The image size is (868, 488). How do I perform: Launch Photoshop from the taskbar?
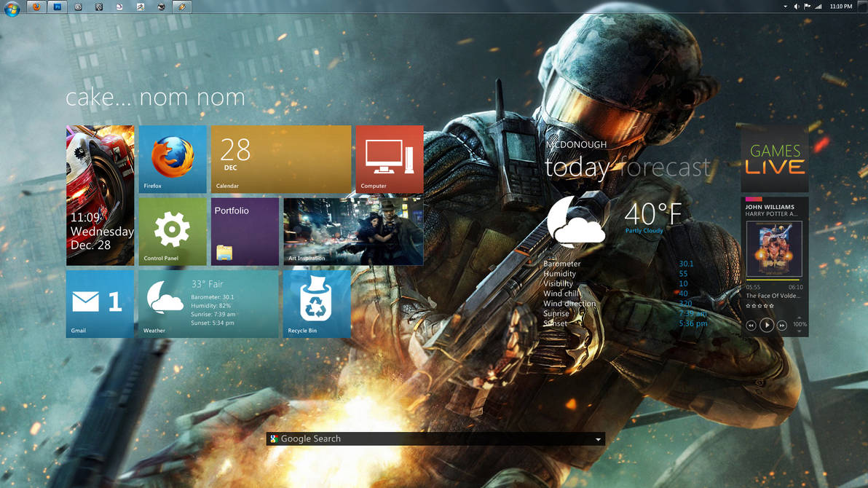pos(56,7)
